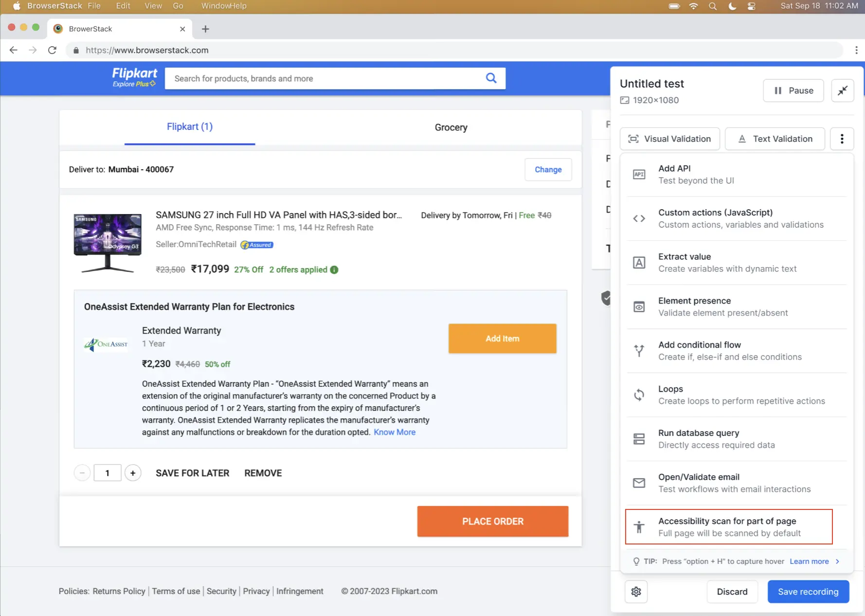
Task: Save the recording
Action: (x=808, y=592)
